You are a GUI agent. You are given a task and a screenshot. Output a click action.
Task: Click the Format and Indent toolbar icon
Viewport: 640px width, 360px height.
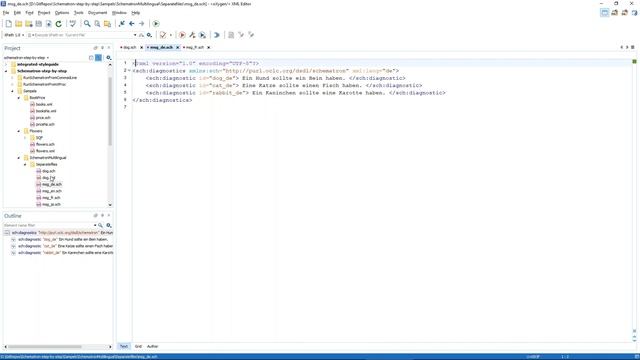(x=231, y=35)
